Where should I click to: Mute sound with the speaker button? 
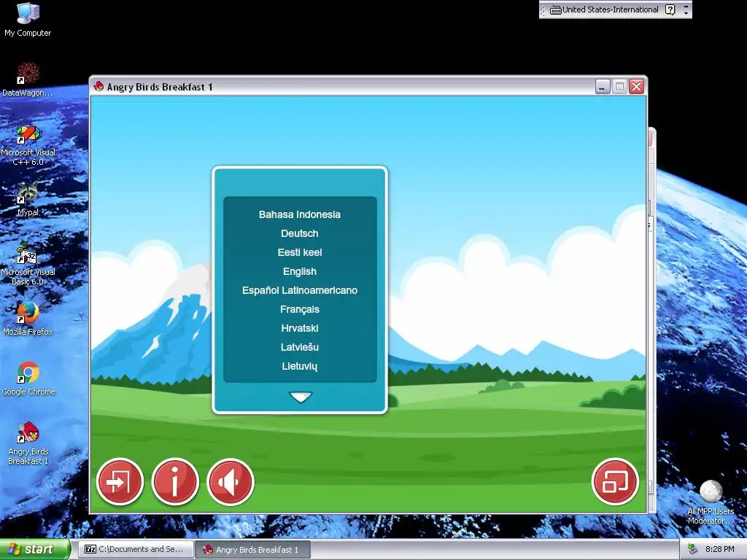(x=231, y=481)
